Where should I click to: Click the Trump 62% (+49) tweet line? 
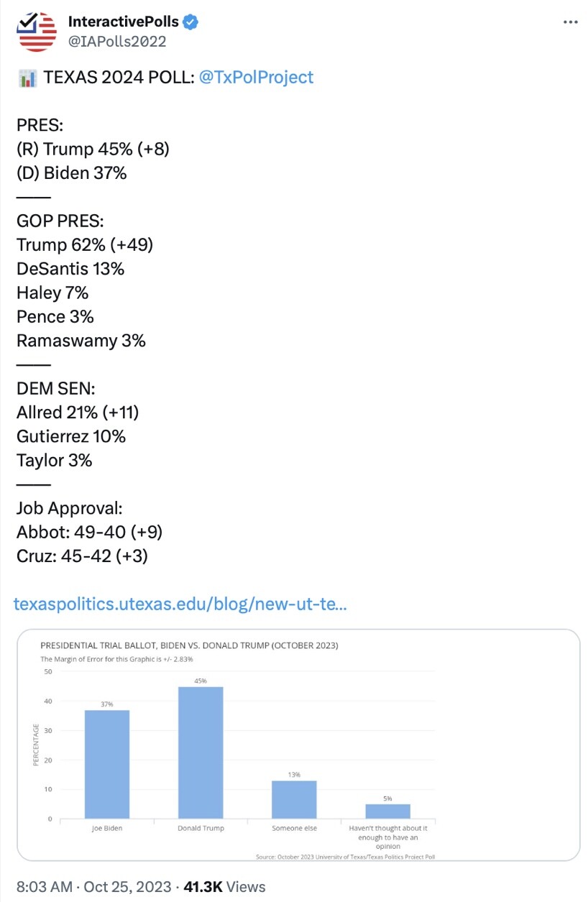[85, 244]
